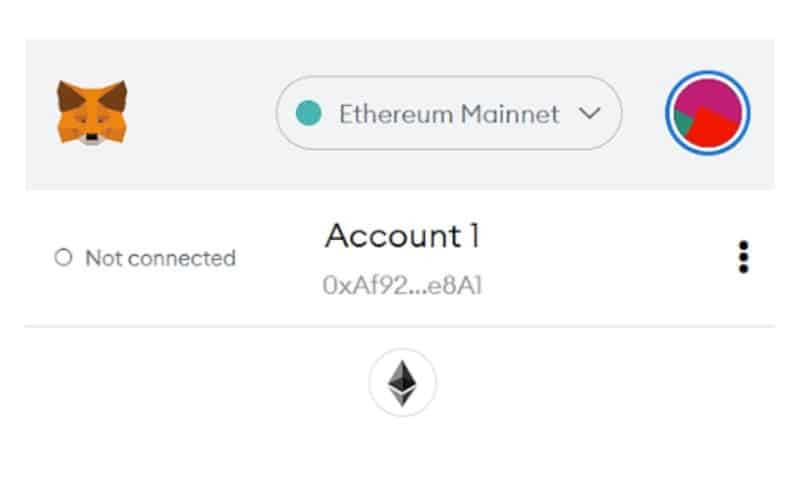Click the MetaMask fox logo
This screenshot has height=500, width=800.
tap(92, 112)
